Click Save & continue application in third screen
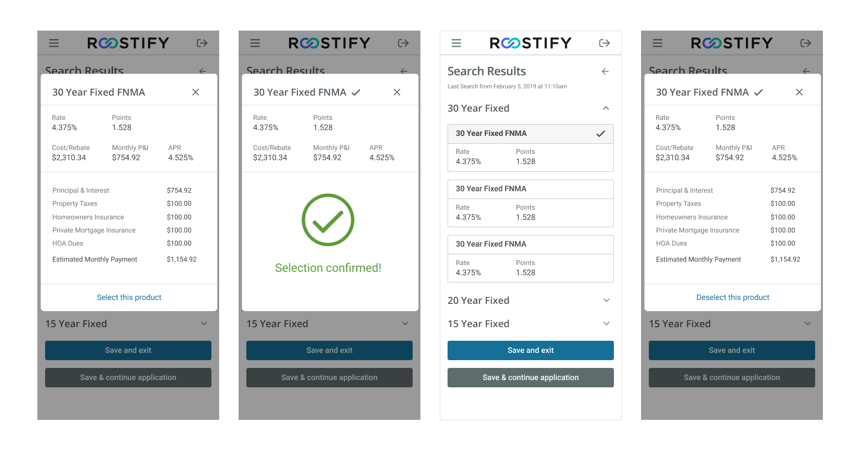The height and width of the screenshot is (465, 868). point(530,378)
